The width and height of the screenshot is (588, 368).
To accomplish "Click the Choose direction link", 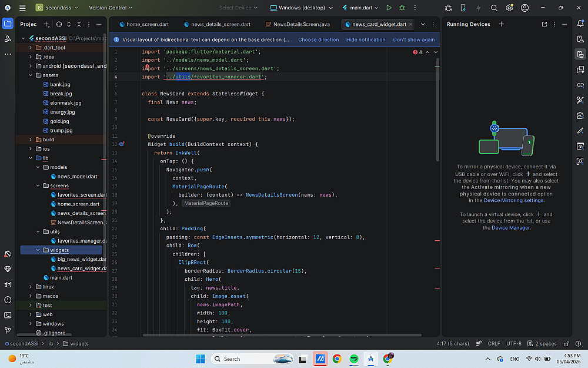I will [x=318, y=39].
